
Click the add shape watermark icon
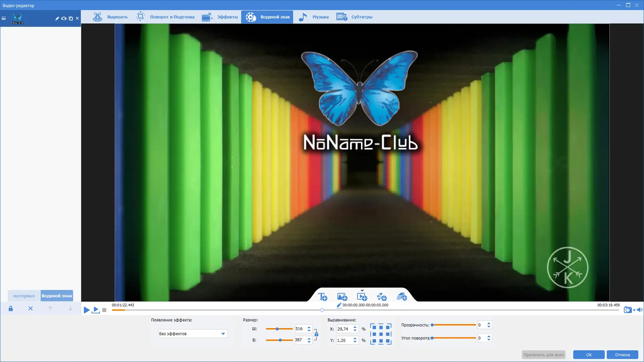click(x=382, y=297)
